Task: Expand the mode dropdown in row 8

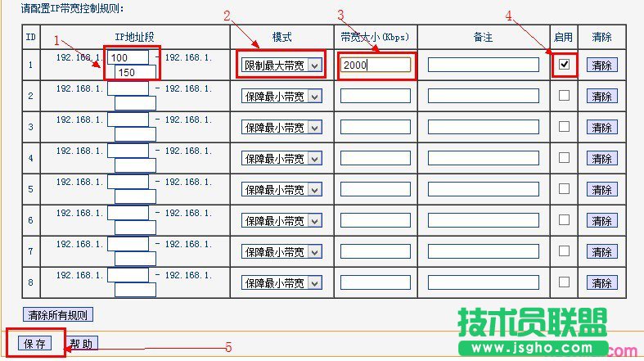Action: 281,282
